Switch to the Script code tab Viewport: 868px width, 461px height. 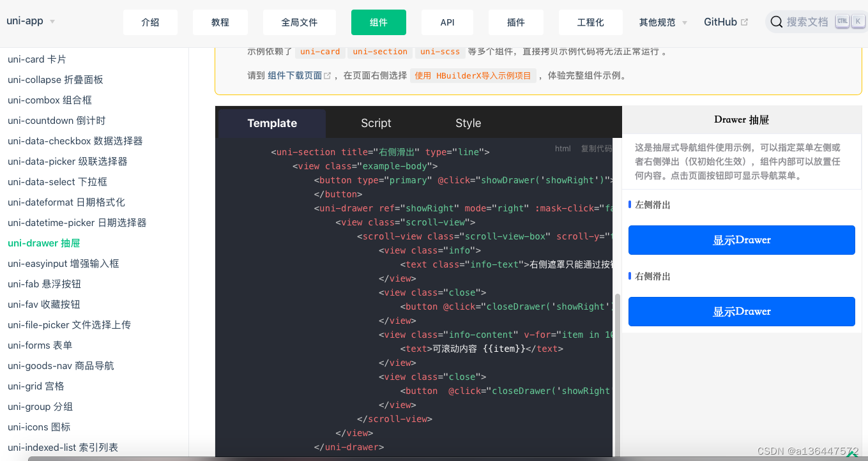(376, 123)
